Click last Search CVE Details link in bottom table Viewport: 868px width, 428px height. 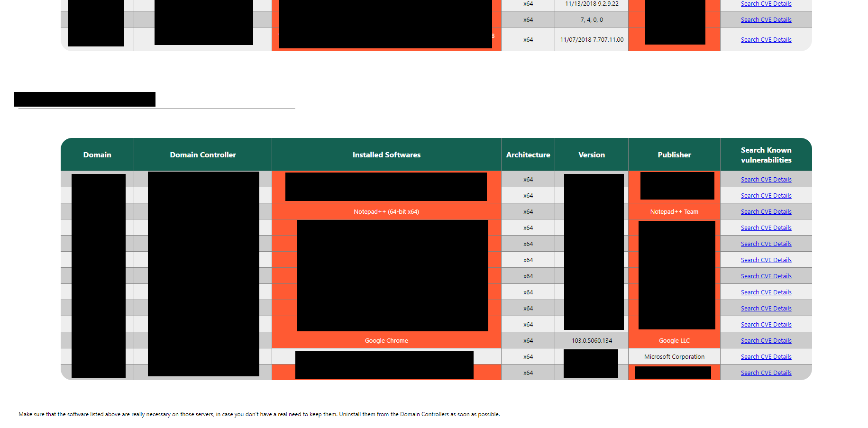tap(766, 373)
